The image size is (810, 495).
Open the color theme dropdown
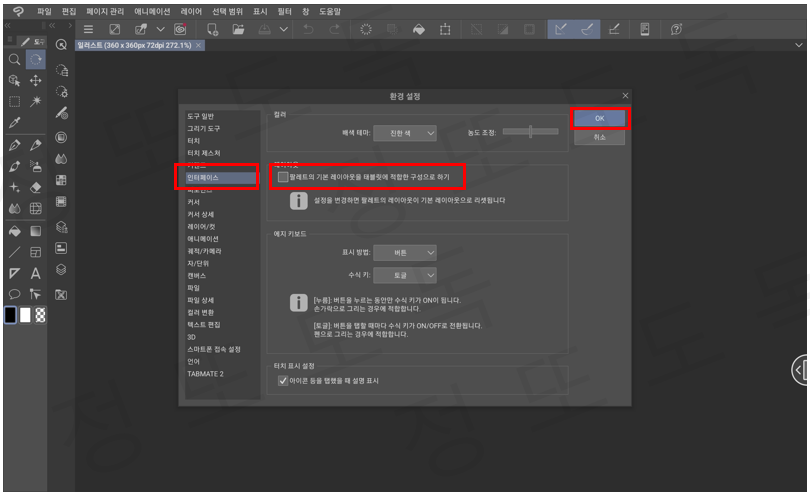pyautogui.click(x=405, y=133)
